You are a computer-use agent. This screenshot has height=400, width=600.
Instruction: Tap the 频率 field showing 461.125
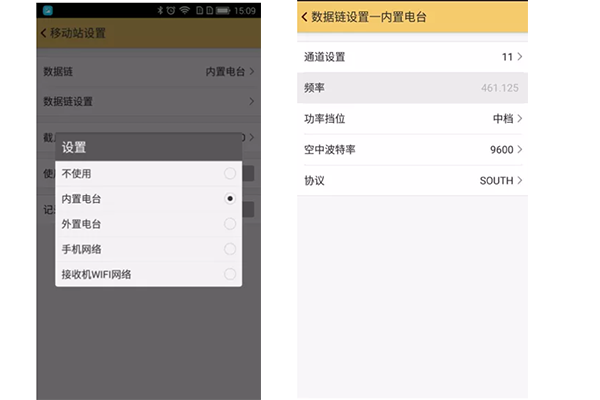tap(412, 88)
